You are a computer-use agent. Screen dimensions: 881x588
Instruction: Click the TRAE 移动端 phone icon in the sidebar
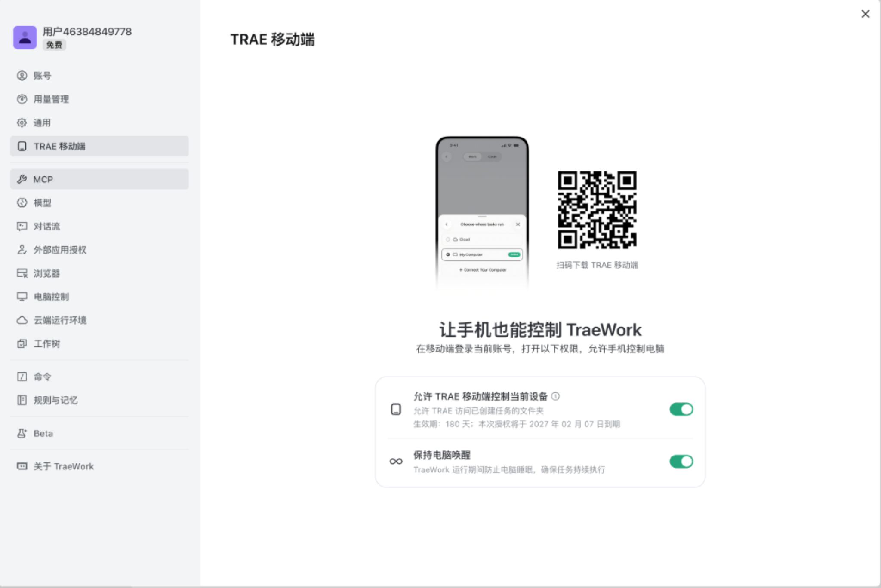pyautogui.click(x=22, y=146)
